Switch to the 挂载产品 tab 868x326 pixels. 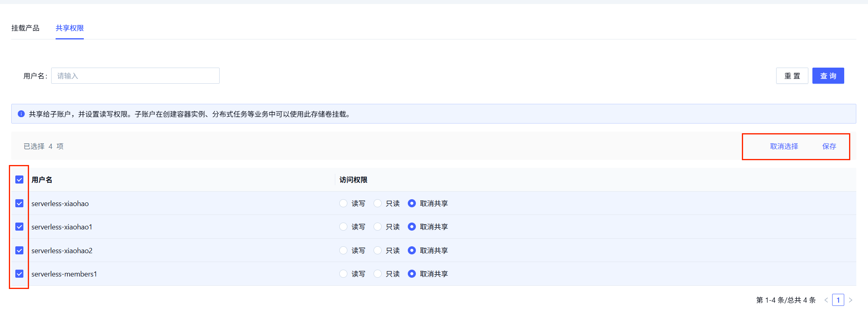click(x=25, y=28)
